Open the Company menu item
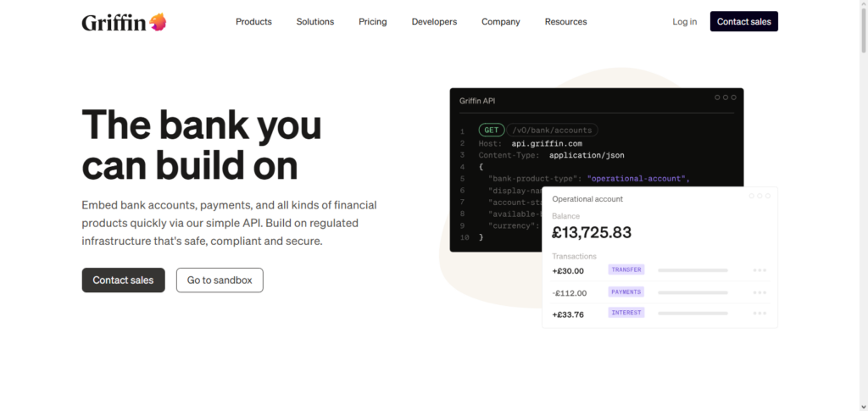This screenshot has width=868, height=411. (x=501, y=22)
